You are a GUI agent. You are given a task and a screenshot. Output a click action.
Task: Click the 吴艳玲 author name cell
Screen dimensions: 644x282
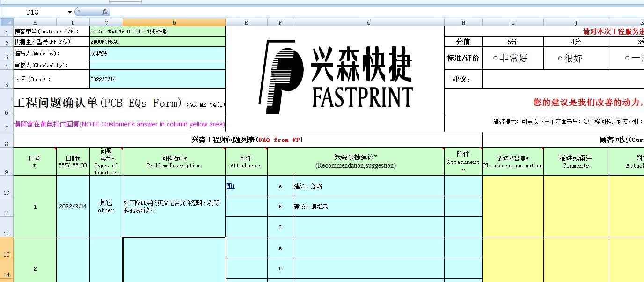[x=157, y=53]
